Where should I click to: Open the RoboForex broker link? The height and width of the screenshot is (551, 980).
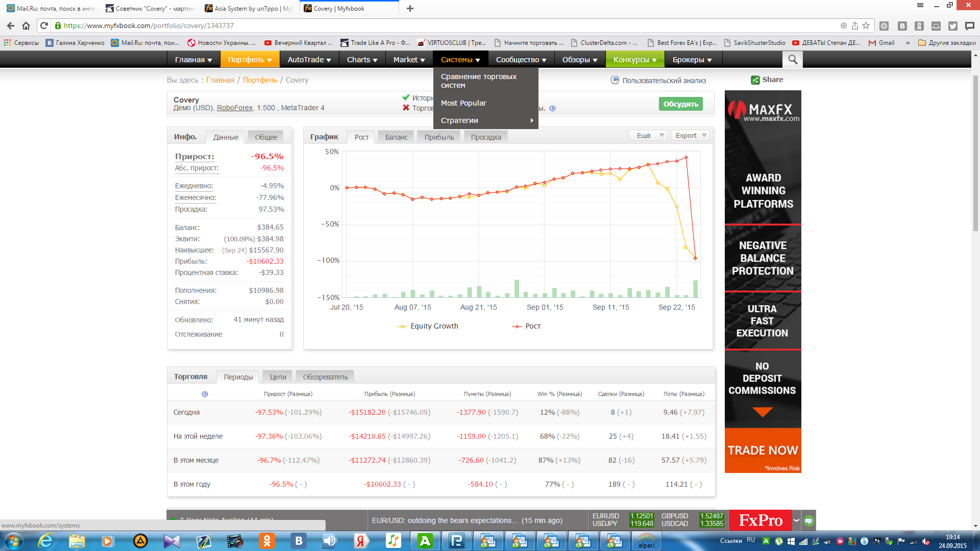pos(234,108)
